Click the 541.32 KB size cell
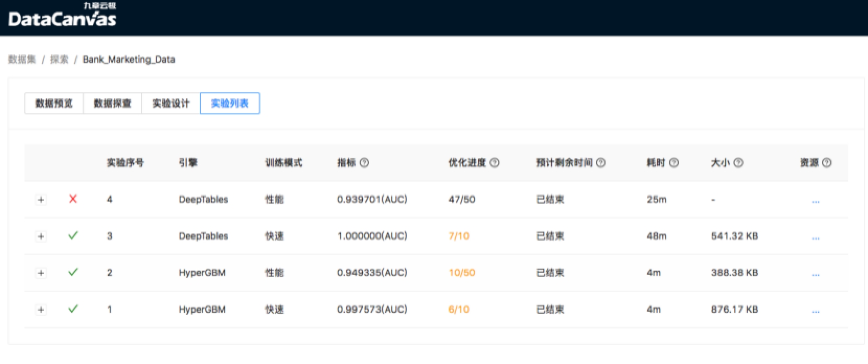This screenshot has height=364, width=868. [735, 236]
